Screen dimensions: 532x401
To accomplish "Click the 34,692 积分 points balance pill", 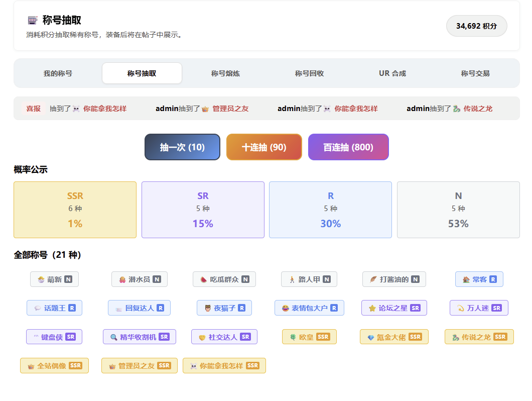I will [x=477, y=26].
